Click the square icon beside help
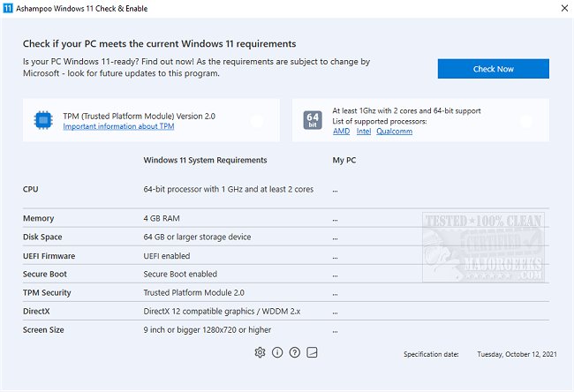The height and width of the screenshot is (392, 574). point(312,352)
